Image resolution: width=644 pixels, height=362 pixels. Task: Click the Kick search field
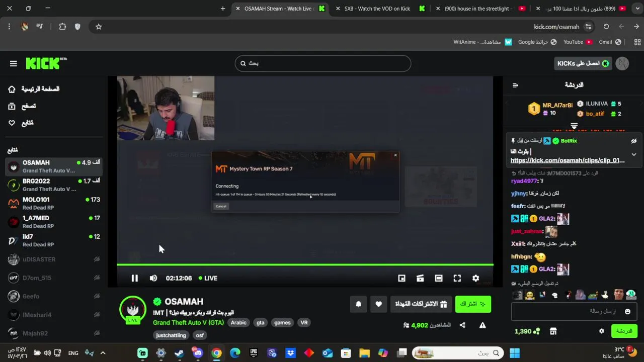click(323, 63)
